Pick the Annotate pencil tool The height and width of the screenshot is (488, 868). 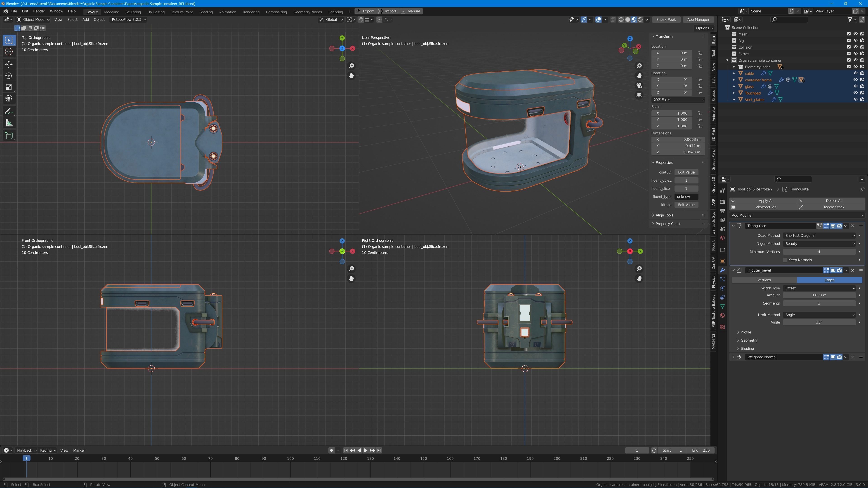pyautogui.click(x=9, y=111)
